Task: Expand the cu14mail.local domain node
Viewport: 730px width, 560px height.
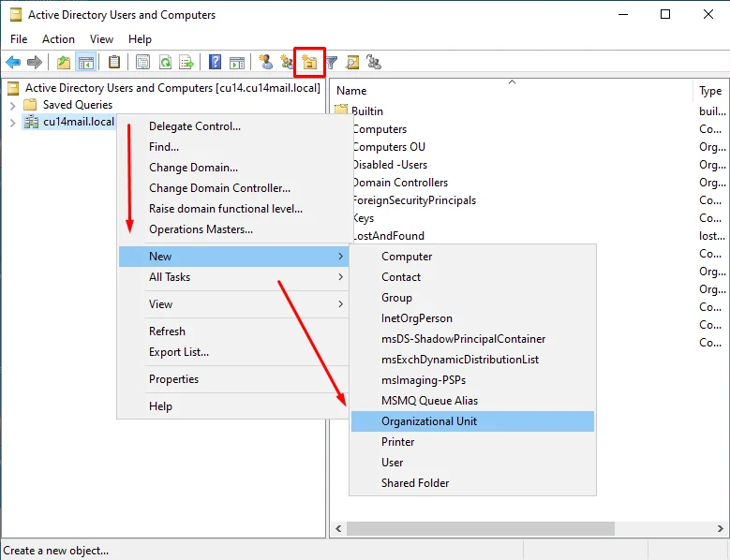Action: tap(12, 123)
